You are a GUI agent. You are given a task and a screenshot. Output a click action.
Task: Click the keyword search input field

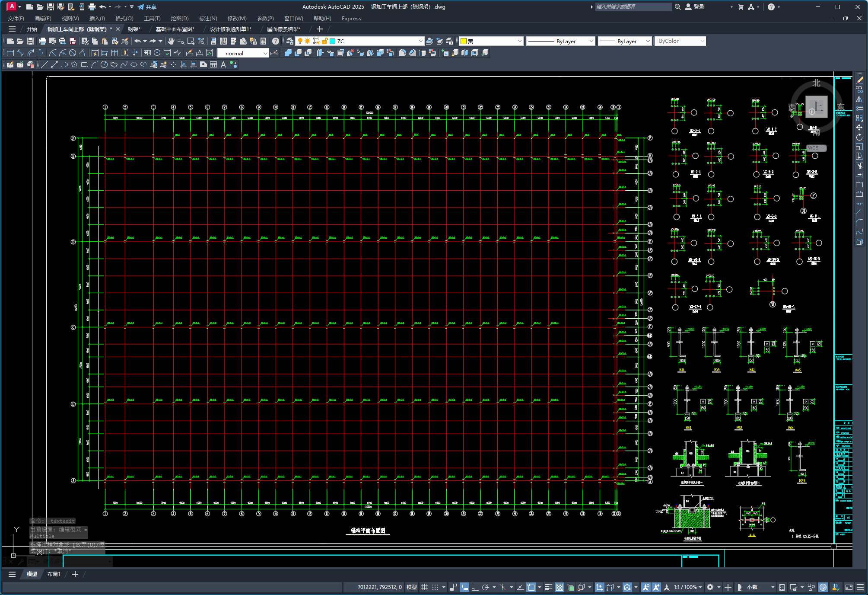(633, 7)
